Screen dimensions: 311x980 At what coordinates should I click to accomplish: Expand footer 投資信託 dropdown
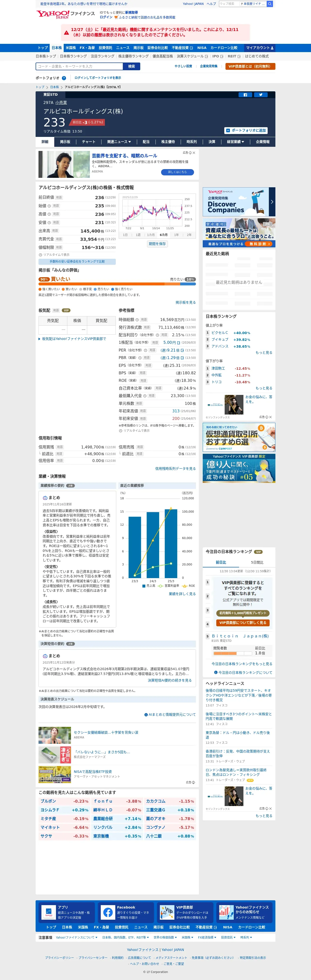pos(228,937)
